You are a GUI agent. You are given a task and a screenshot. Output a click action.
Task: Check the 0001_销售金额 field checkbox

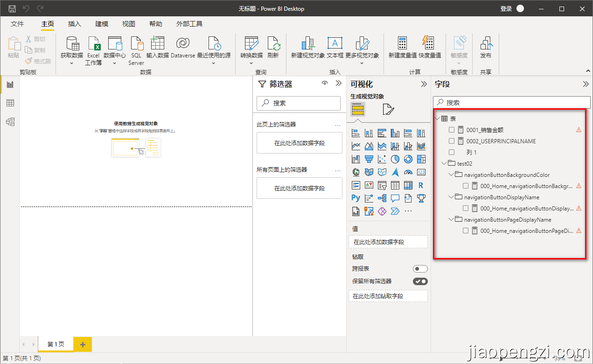coord(451,130)
